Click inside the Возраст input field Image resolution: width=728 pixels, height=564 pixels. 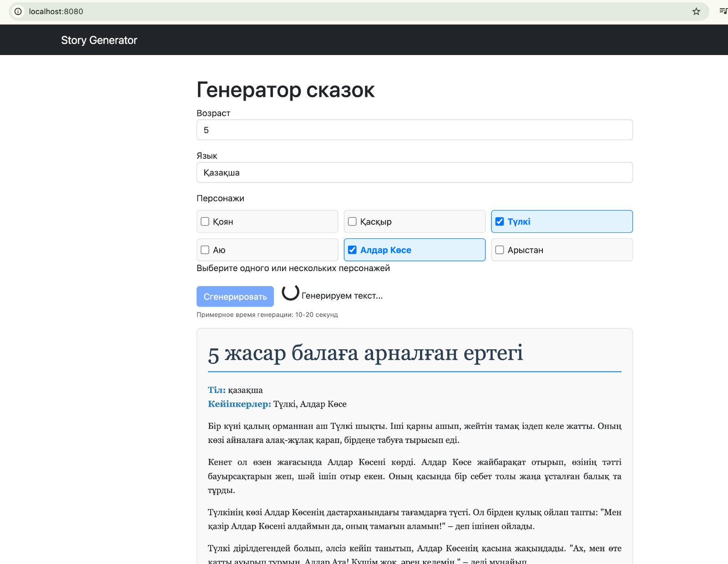coord(414,130)
